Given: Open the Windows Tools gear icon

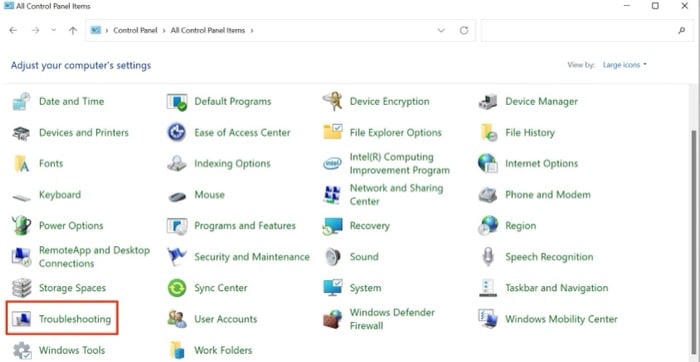Looking at the screenshot, I should (x=21, y=350).
